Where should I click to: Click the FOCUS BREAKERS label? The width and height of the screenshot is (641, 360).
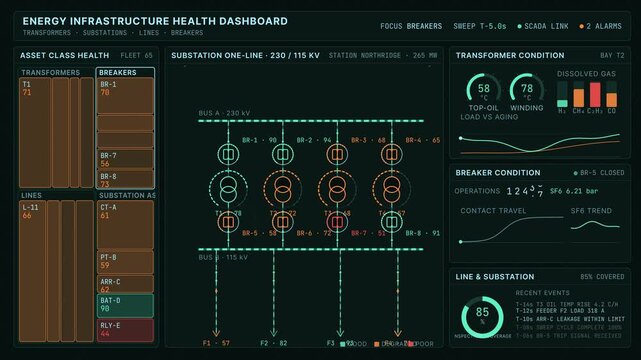(x=411, y=26)
